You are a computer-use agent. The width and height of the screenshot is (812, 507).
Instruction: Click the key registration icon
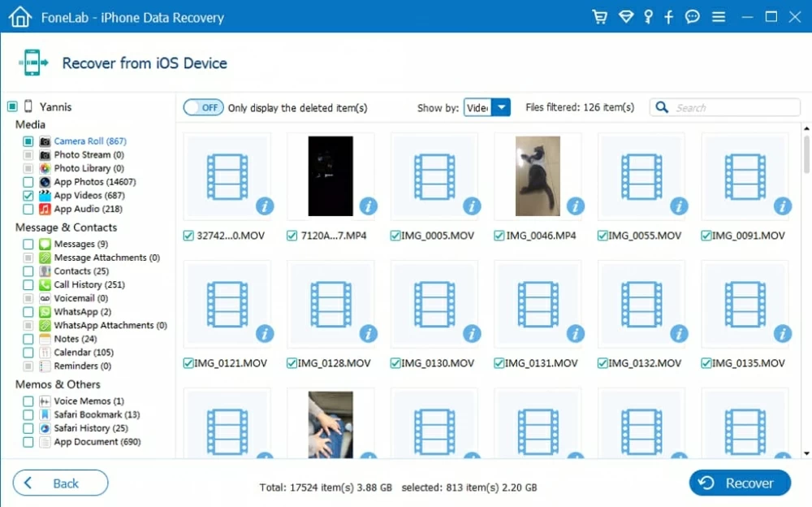(x=648, y=17)
